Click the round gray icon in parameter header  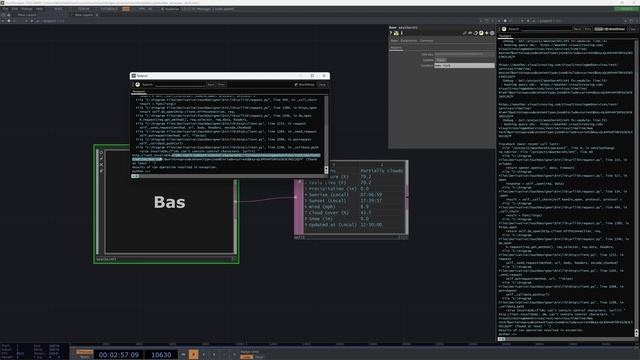[492, 33]
